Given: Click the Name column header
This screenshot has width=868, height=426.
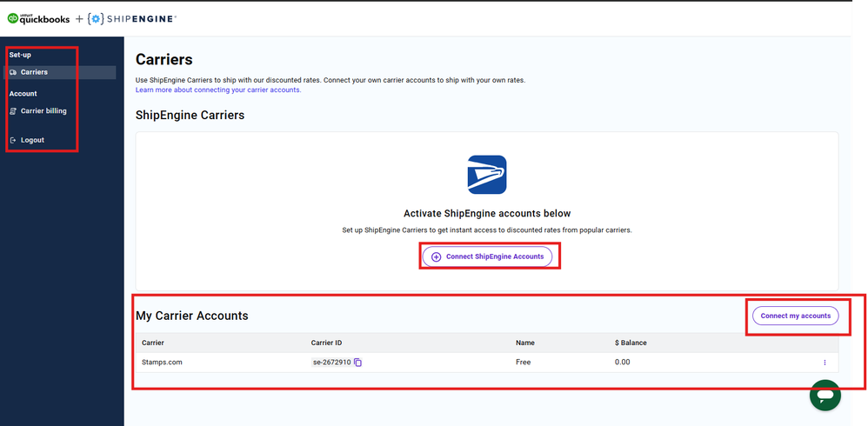Looking at the screenshot, I should tap(524, 343).
